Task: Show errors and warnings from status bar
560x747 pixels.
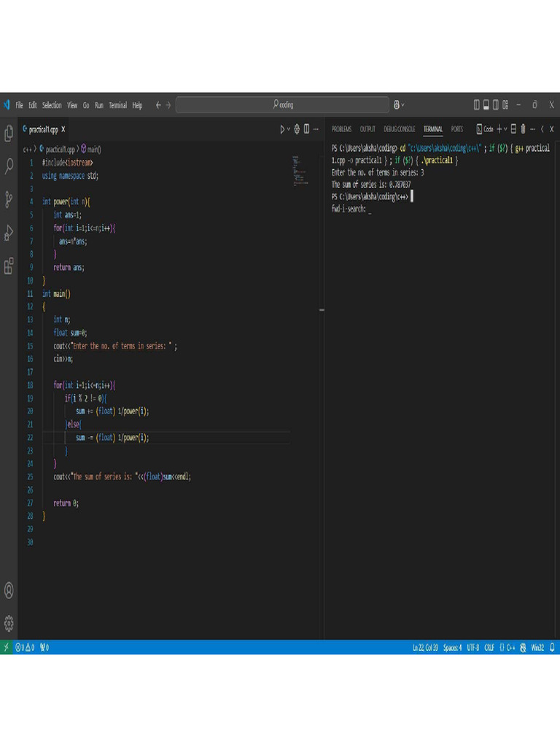Action: (x=25, y=647)
